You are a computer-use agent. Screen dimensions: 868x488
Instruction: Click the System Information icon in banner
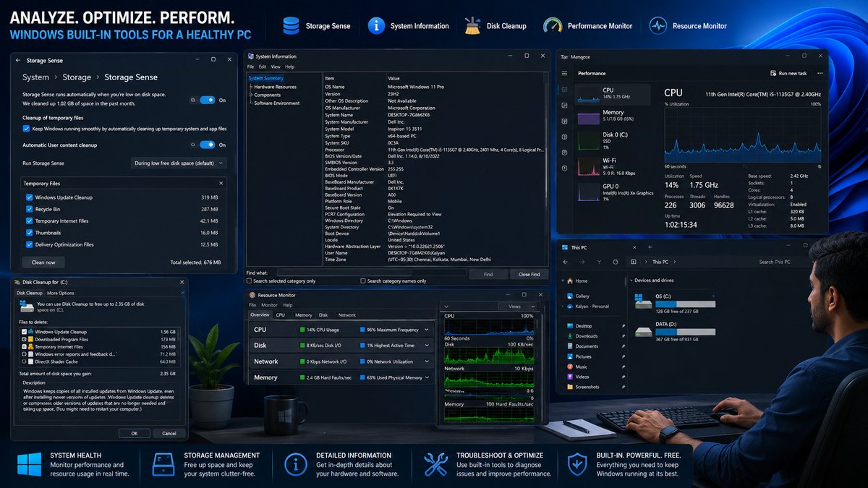pyautogui.click(x=376, y=25)
